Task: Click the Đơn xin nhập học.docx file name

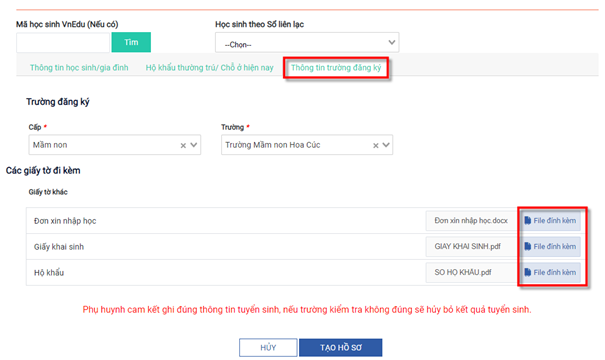Action: (x=471, y=221)
